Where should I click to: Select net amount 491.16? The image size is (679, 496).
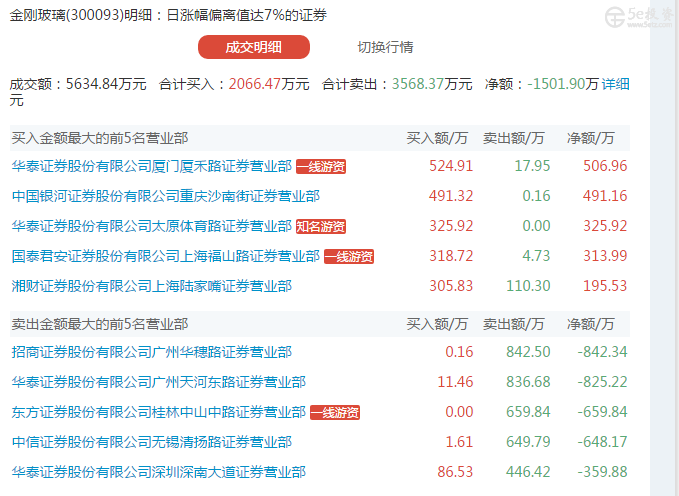coord(605,196)
